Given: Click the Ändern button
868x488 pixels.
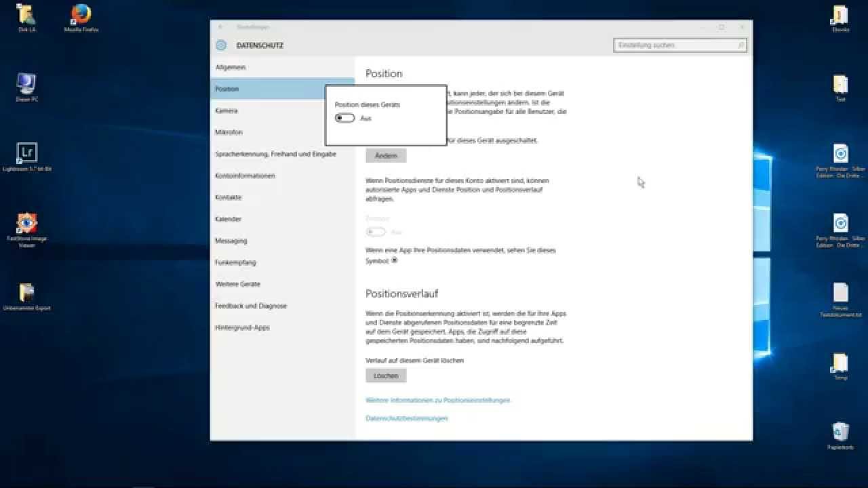Looking at the screenshot, I should (x=386, y=156).
